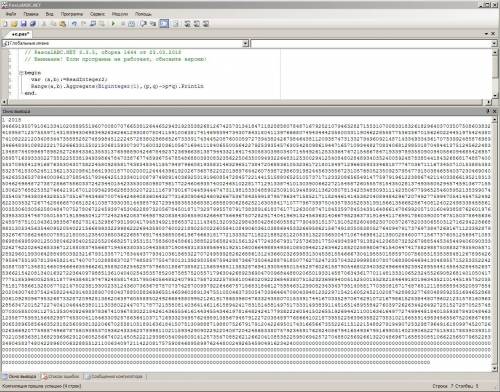Click the Open file folder icon
500x392 pixels.
[14, 24]
